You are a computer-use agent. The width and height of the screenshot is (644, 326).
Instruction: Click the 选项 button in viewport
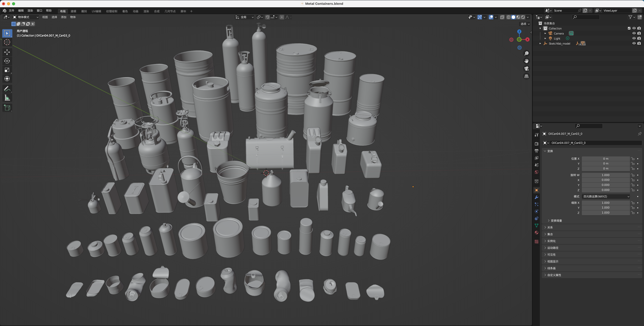pyautogui.click(x=525, y=24)
